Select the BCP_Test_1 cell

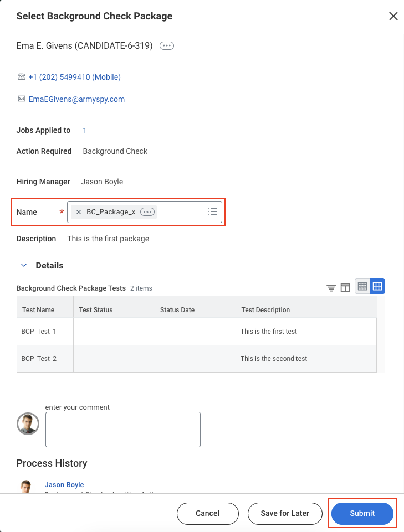(45, 332)
